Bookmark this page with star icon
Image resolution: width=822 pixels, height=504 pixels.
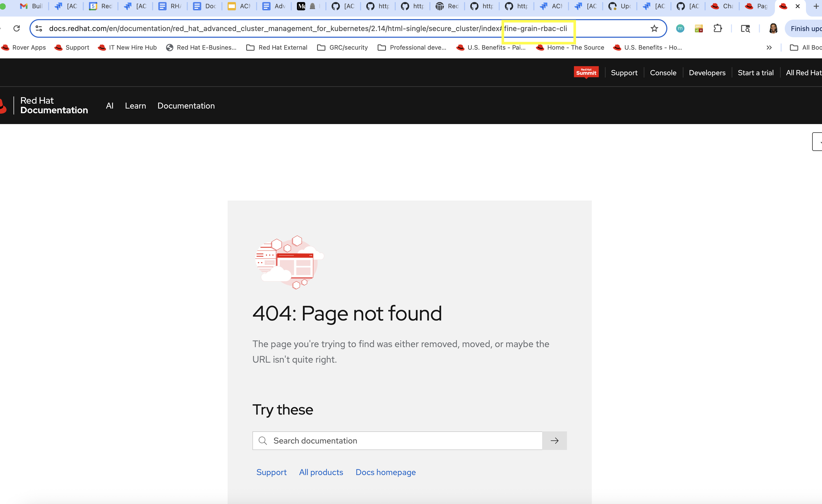click(x=654, y=29)
